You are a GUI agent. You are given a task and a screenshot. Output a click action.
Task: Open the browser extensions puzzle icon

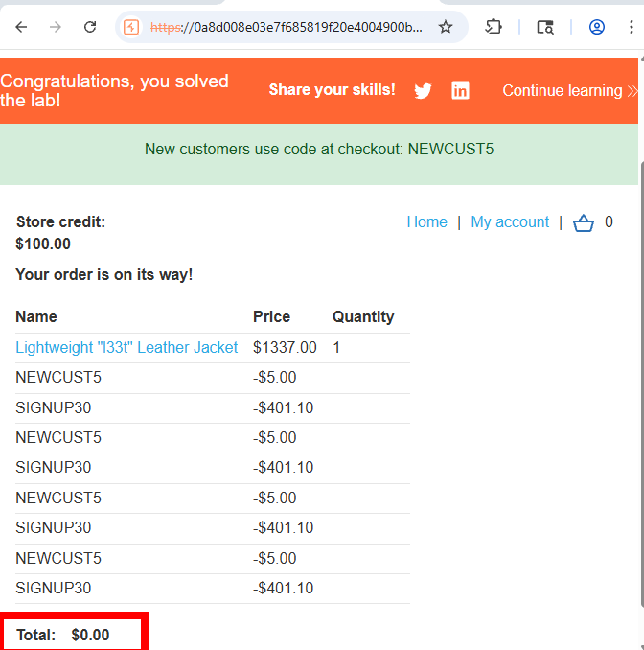point(494,27)
